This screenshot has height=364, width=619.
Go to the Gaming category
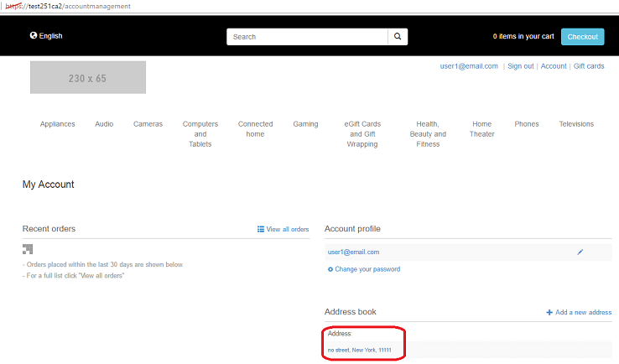(x=305, y=124)
